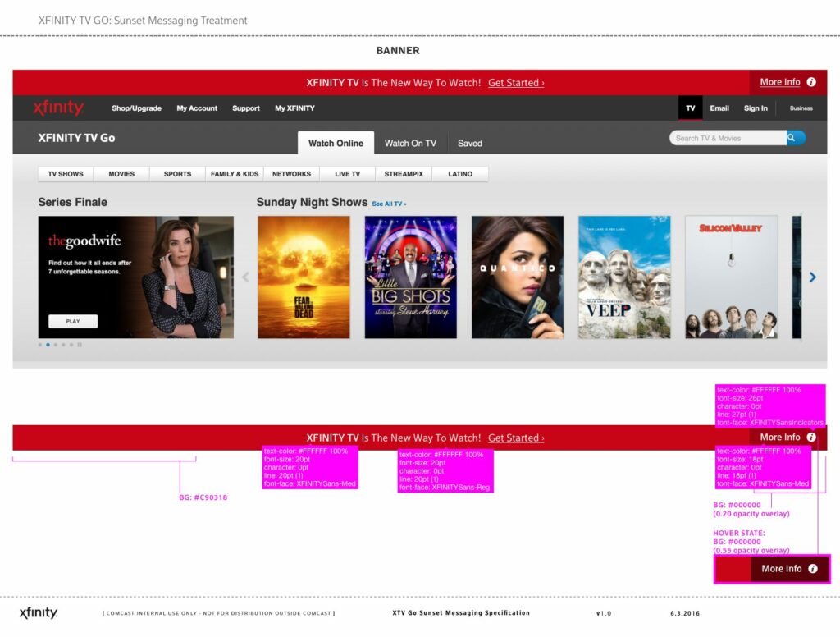Open My Account in the navigation bar

tap(197, 108)
